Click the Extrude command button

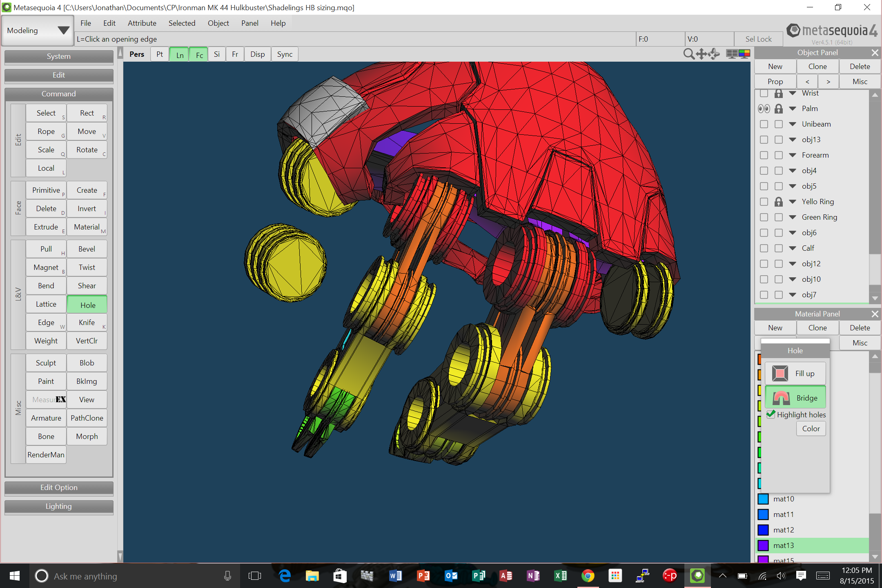46,227
